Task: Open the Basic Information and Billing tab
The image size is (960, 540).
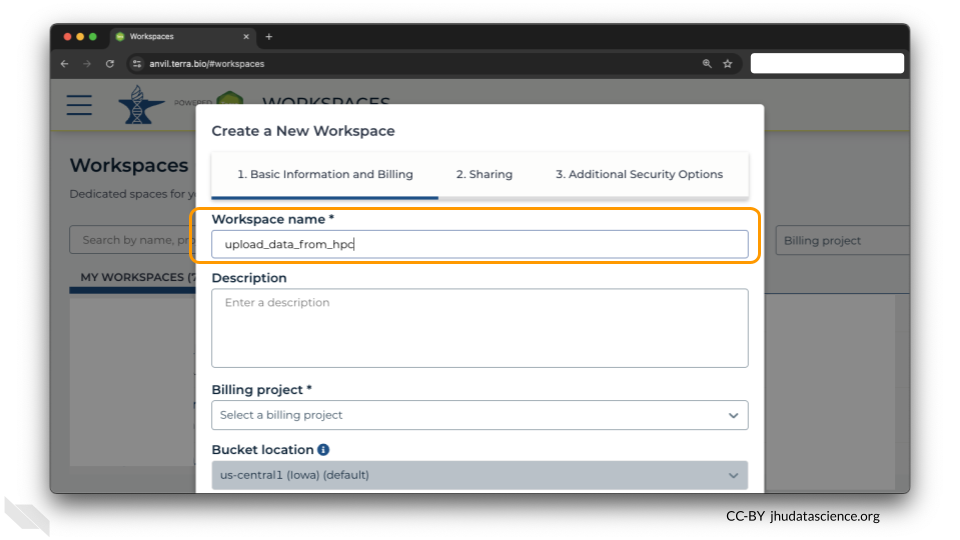Action: pos(325,174)
